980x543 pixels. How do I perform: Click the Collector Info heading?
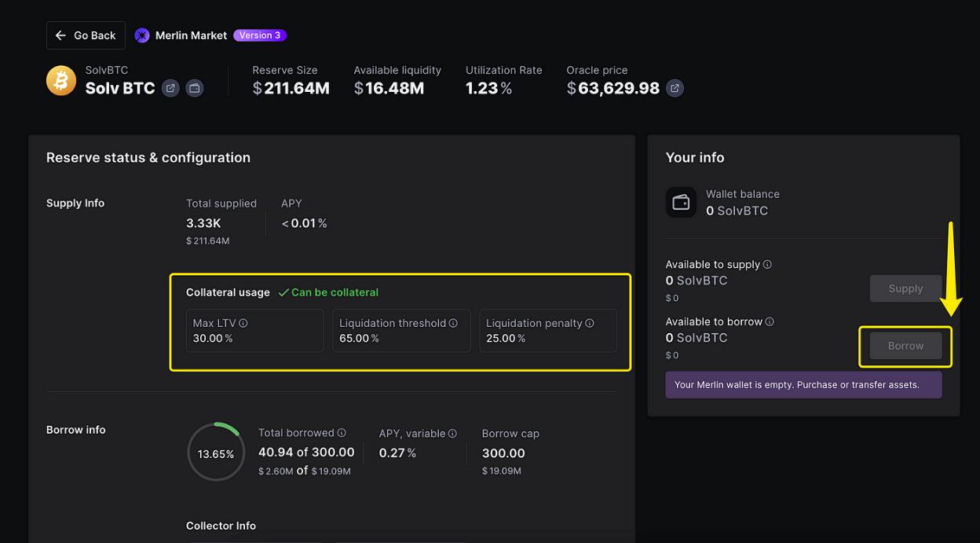[221, 526]
